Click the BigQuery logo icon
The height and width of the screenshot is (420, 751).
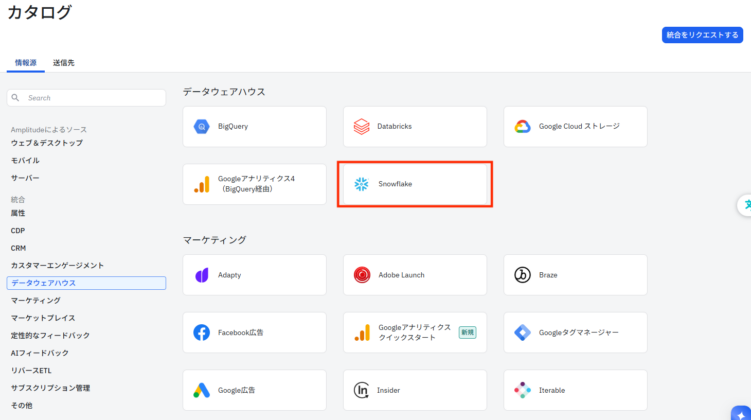201,127
